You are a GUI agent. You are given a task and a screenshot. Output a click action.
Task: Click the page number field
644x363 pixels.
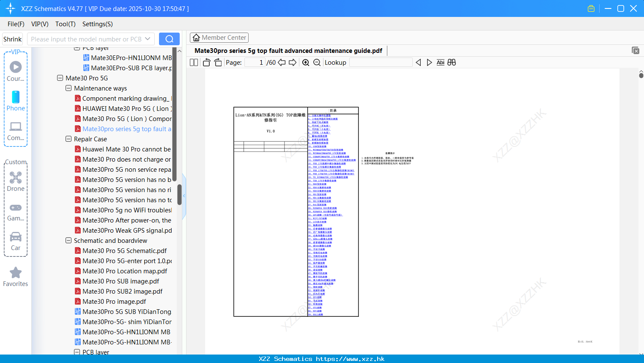pyautogui.click(x=255, y=63)
